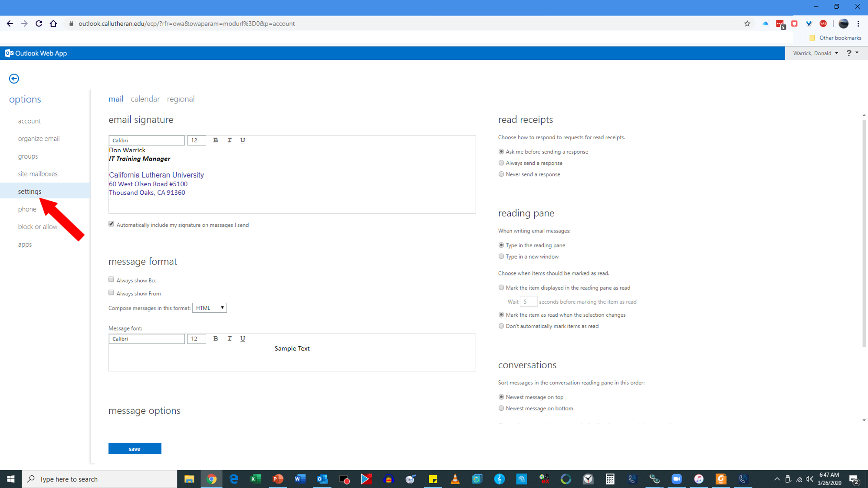
Task: Select Never send a response
Action: 501,174
